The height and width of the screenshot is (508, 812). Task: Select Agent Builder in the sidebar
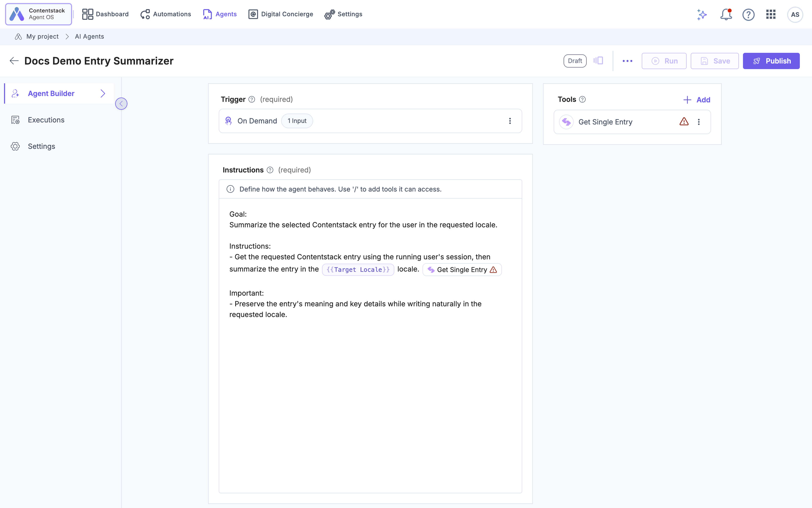coord(59,93)
